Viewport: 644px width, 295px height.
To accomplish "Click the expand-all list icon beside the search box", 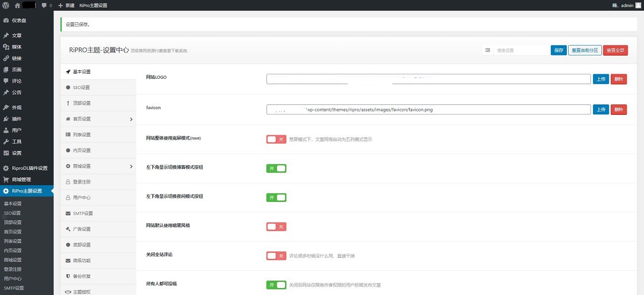I will (488, 50).
